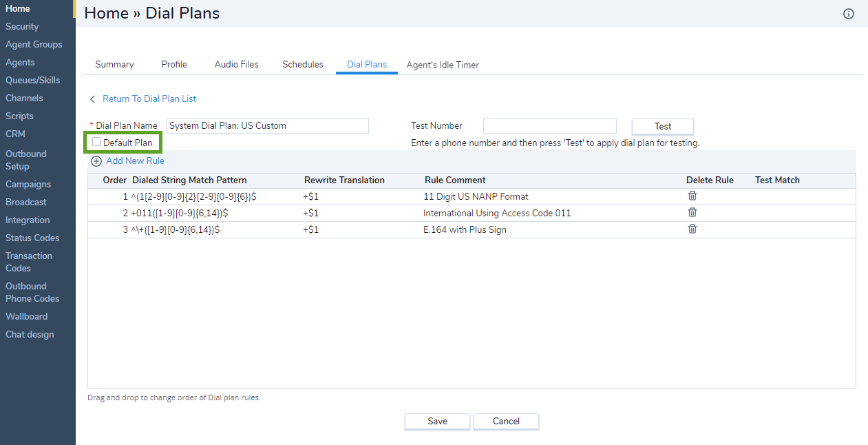868x445 pixels.
Task: Open Transaction Codes in the sidebar
Action: (x=29, y=262)
